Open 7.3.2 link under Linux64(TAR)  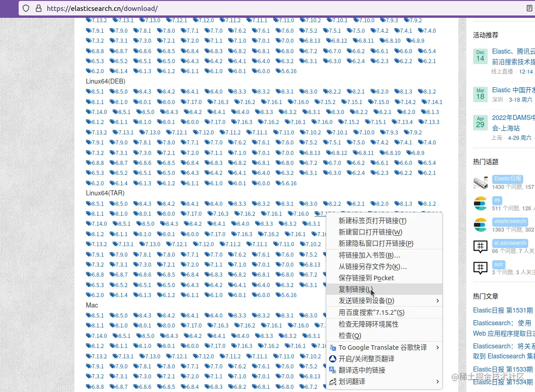pyautogui.click(x=95, y=264)
